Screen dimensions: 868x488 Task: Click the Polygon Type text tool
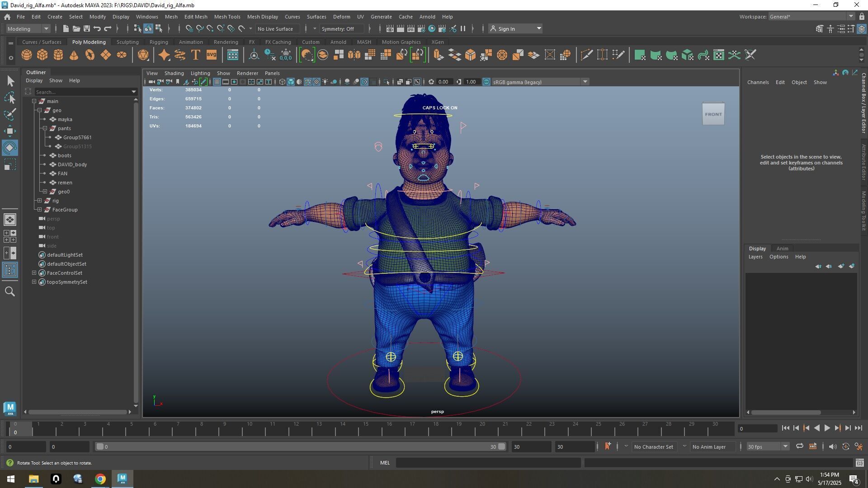click(196, 55)
